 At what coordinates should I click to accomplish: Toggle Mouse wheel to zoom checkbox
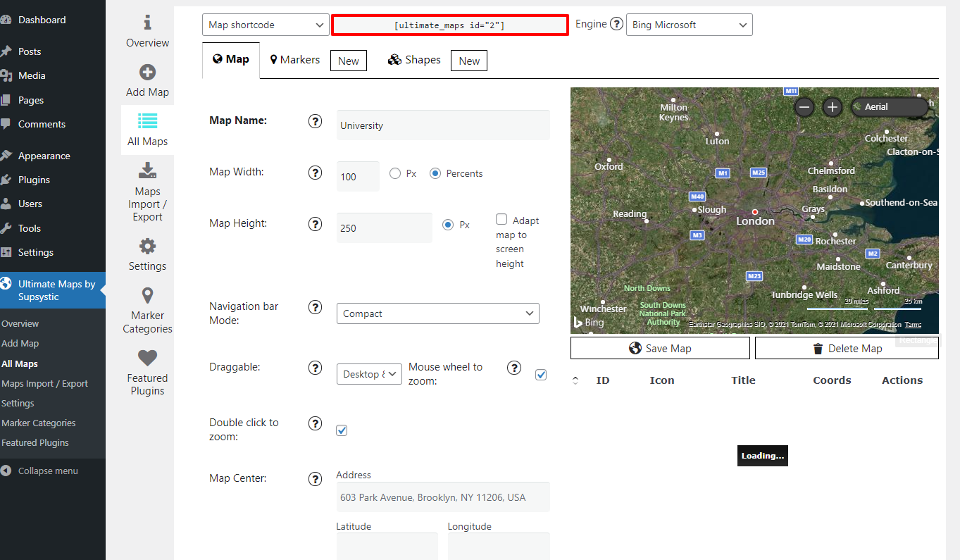click(541, 375)
